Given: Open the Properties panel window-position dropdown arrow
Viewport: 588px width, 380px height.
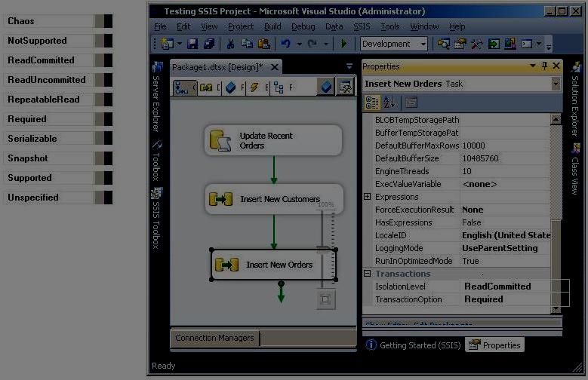Looking at the screenshot, I should pos(532,66).
